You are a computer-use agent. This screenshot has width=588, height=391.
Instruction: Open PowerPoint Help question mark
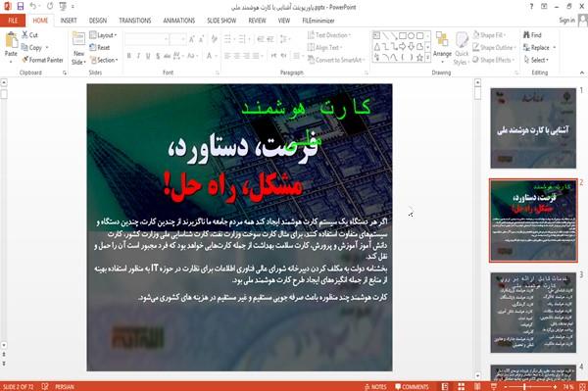pyautogui.click(x=531, y=7)
